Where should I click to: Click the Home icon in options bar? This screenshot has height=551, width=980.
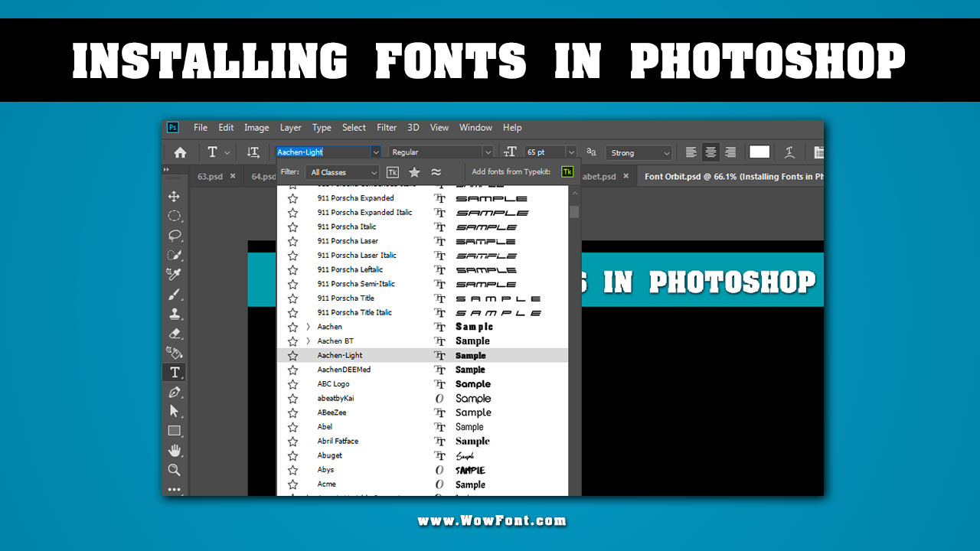(180, 152)
